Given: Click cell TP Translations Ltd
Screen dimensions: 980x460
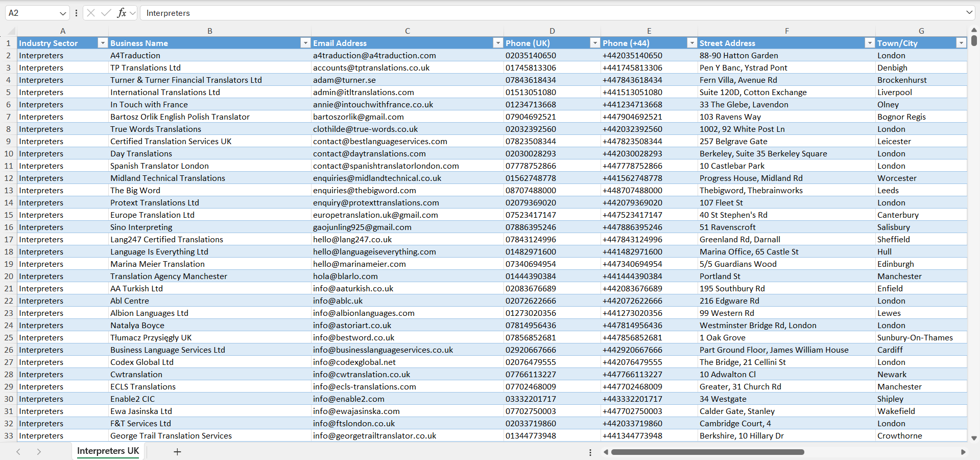Looking at the screenshot, I should point(210,67).
